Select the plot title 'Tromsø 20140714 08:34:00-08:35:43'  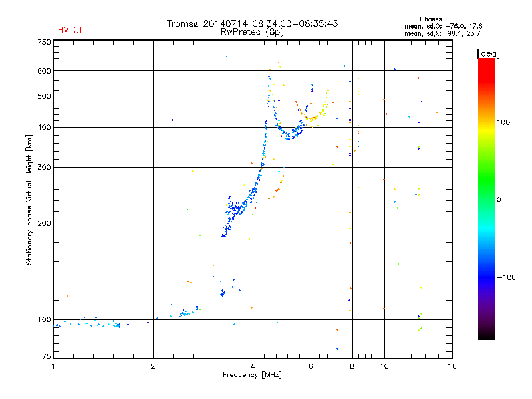252,23
